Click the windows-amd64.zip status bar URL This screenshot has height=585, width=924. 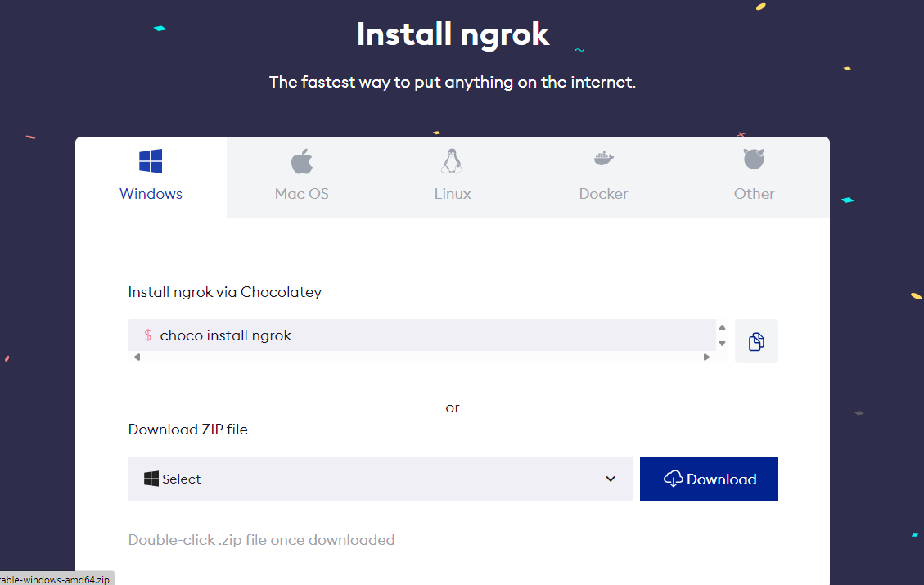pyautogui.click(x=56, y=579)
